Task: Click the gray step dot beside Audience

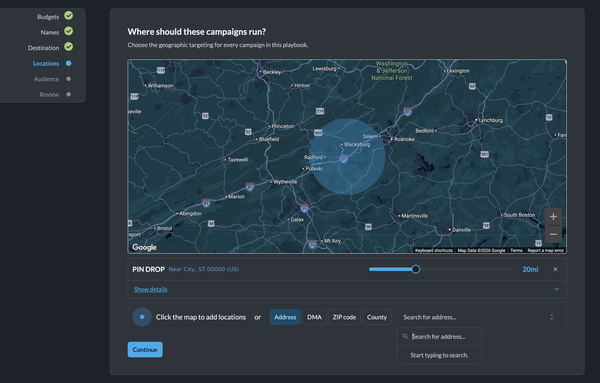Action: point(68,79)
